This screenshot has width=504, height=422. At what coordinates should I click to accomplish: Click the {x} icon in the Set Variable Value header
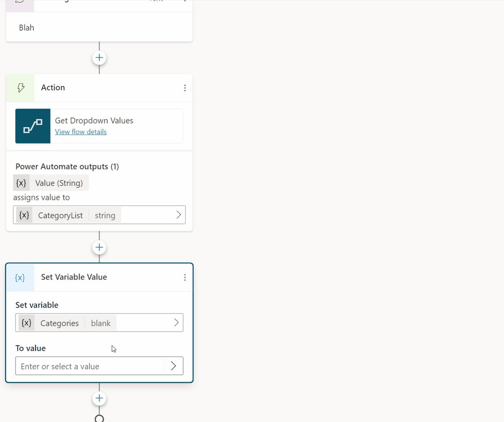tap(20, 277)
